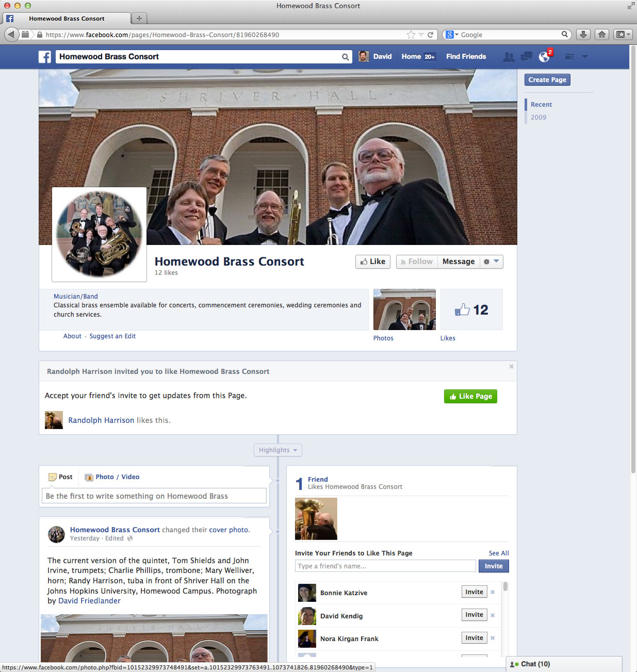
Task: Reload the page with the refresh icon
Action: [430, 35]
